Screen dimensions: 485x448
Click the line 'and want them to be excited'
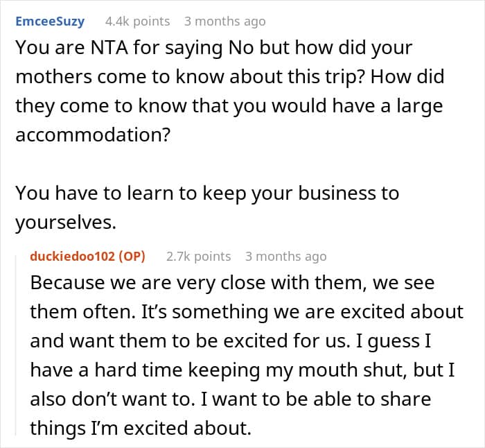(231, 341)
